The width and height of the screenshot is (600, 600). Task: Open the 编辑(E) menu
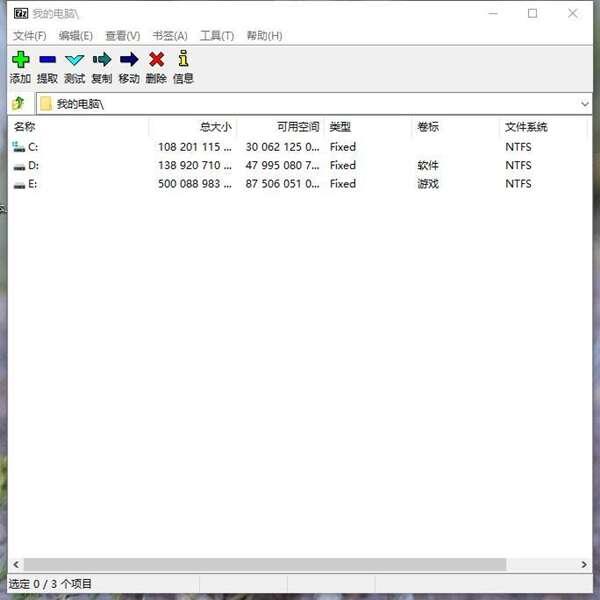tap(75, 36)
